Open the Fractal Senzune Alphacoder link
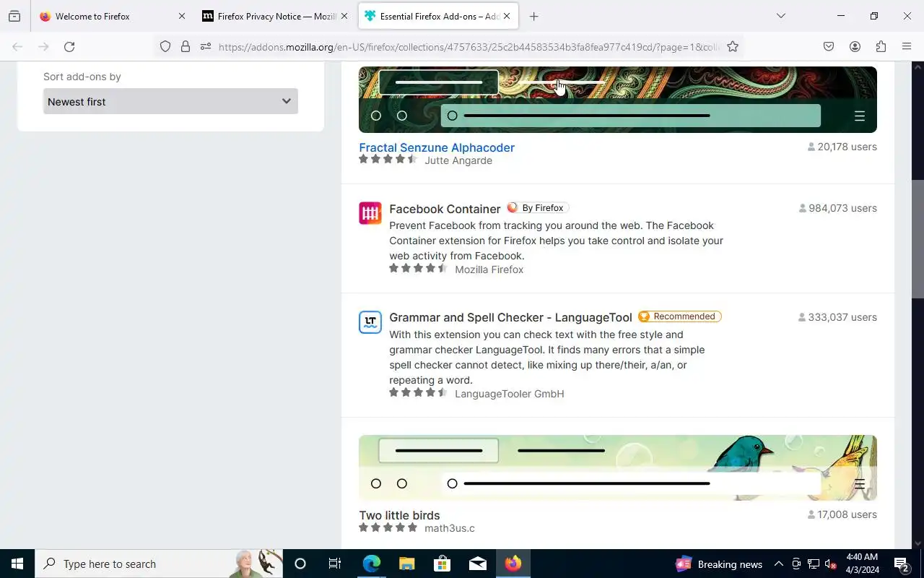Image resolution: width=924 pixels, height=578 pixels. 437,147
